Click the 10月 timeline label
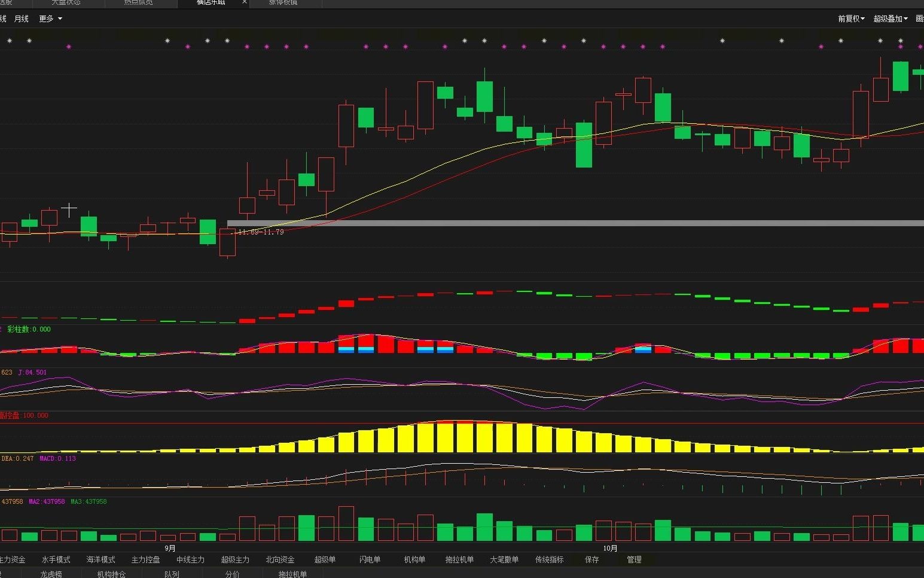The width and height of the screenshot is (924, 578). click(x=610, y=547)
